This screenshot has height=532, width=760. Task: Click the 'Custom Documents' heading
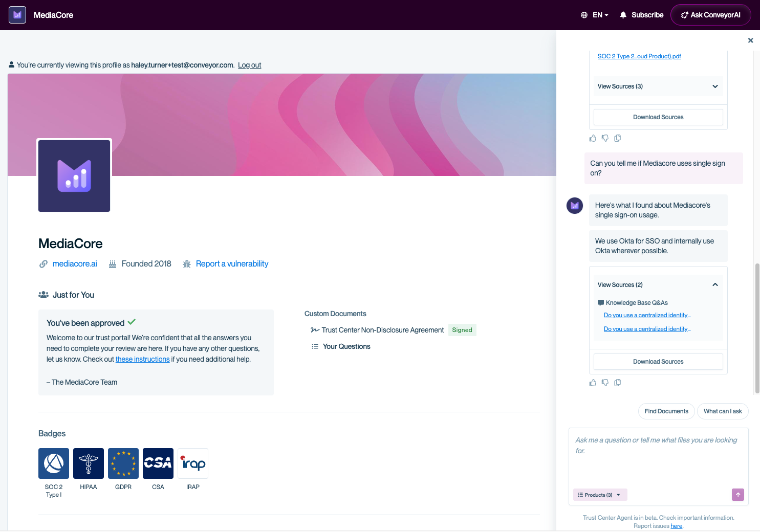(x=335, y=314)
